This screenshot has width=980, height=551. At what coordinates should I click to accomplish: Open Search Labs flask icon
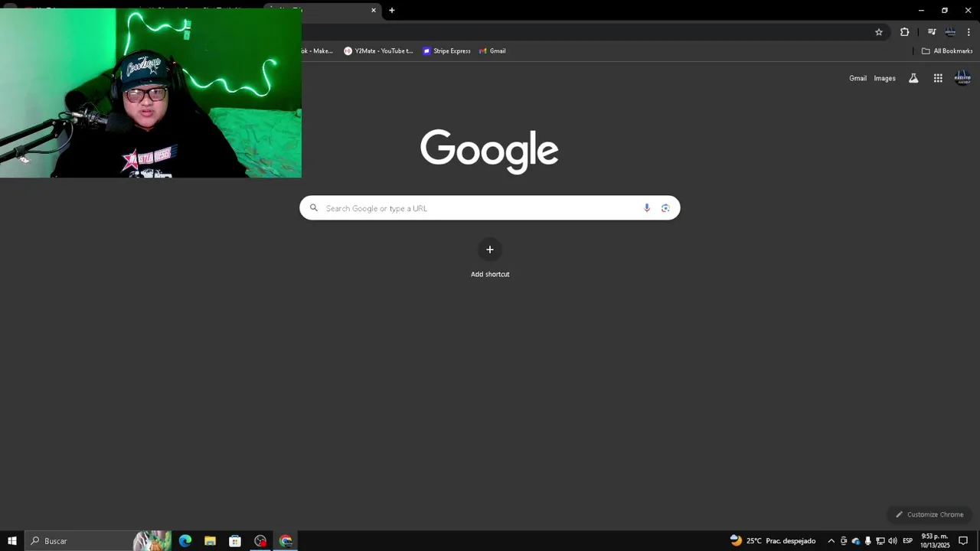913,78
